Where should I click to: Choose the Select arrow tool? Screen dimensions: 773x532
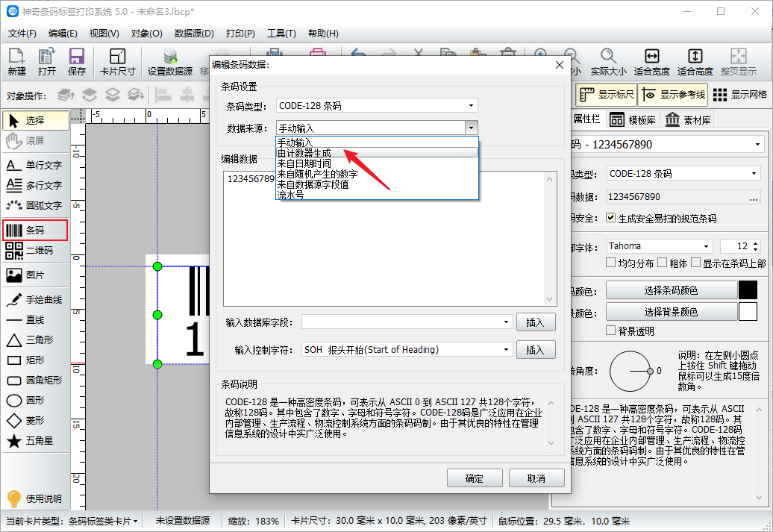[36, 120]
